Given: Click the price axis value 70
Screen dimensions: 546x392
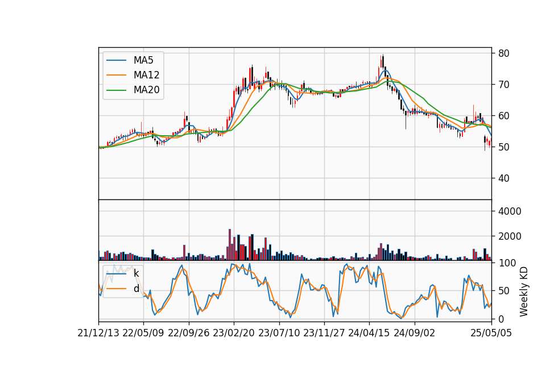Looking at the screenshot, I should point(504,85).
